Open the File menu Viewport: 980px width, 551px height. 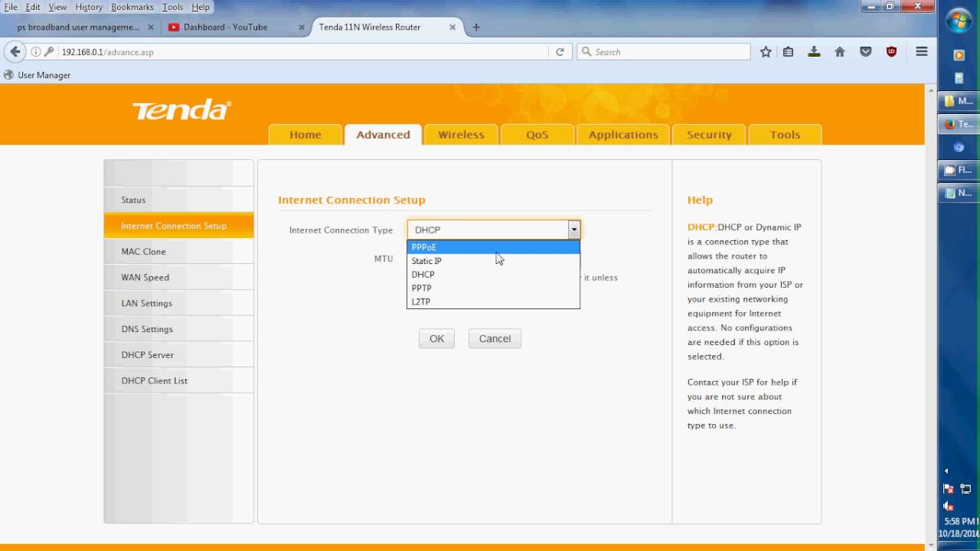[x=11, y=7]
